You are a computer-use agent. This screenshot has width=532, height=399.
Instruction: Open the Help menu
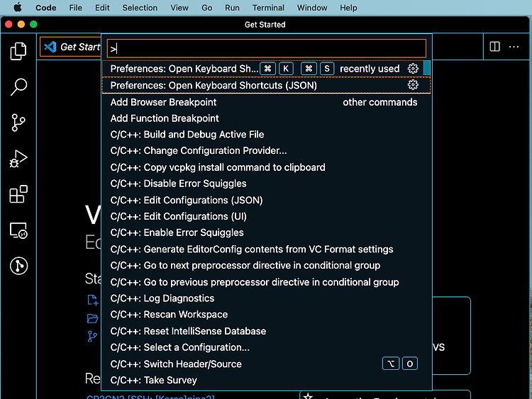click(x=348, y=8)
